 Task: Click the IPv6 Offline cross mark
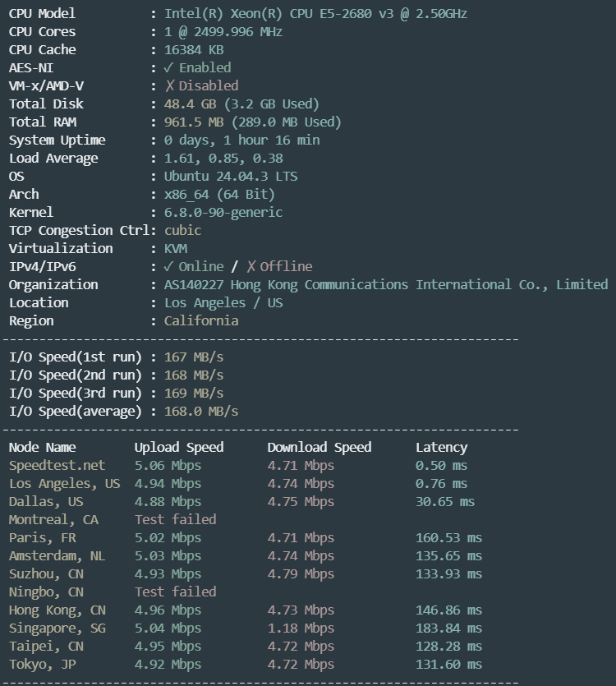coord(251,266)
